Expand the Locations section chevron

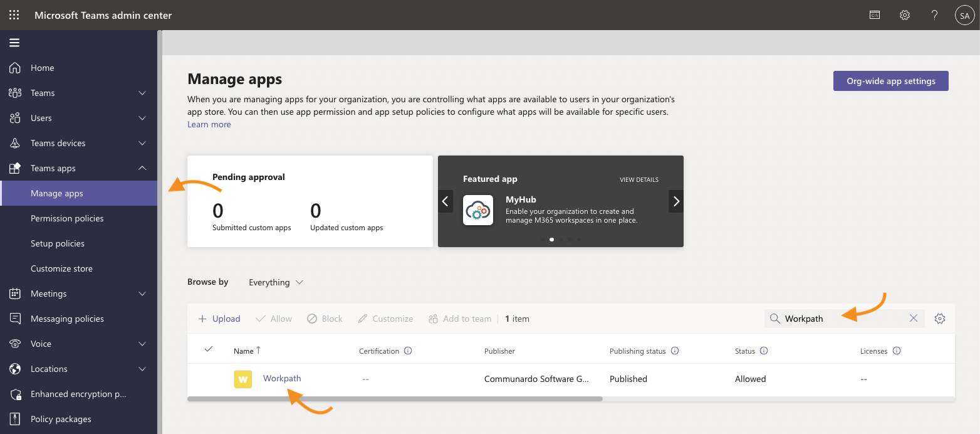pyautogui.click(x=142, y=369)
